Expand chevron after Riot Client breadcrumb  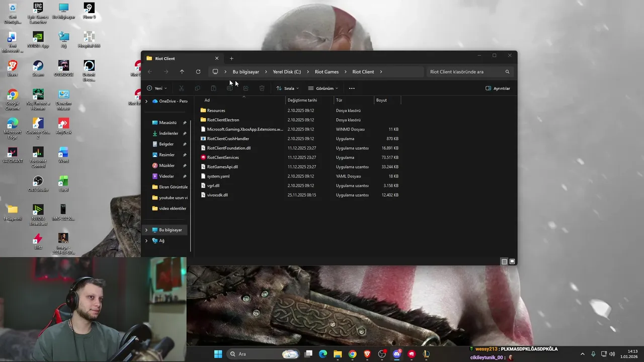click(381, 71)
